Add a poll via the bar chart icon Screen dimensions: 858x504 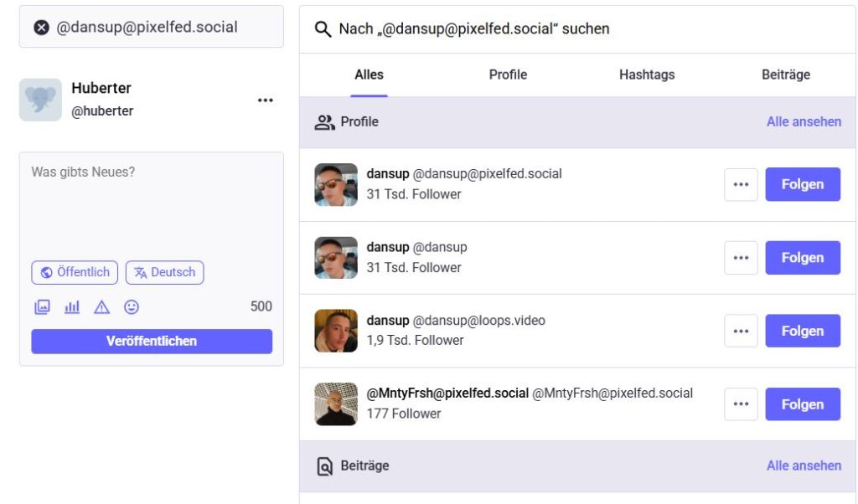[72, 306]
